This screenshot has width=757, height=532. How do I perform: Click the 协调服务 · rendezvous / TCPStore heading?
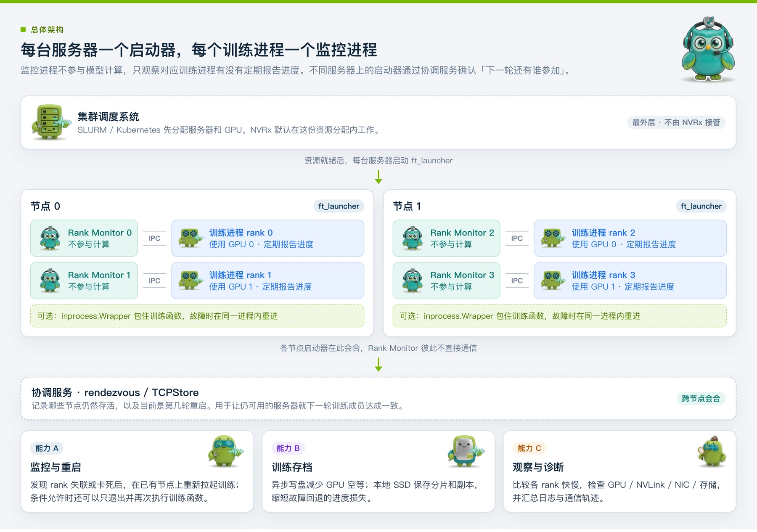pyautogui.click(x=115, y=392)
